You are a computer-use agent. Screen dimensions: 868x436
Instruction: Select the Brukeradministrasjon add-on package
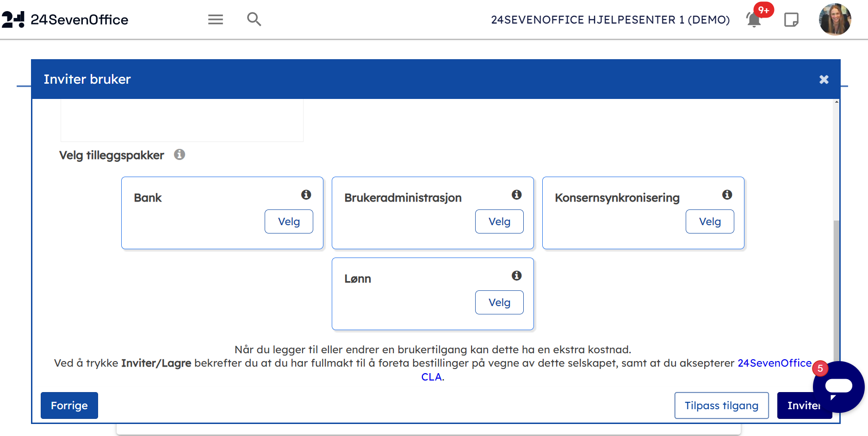tap(499, 221)
